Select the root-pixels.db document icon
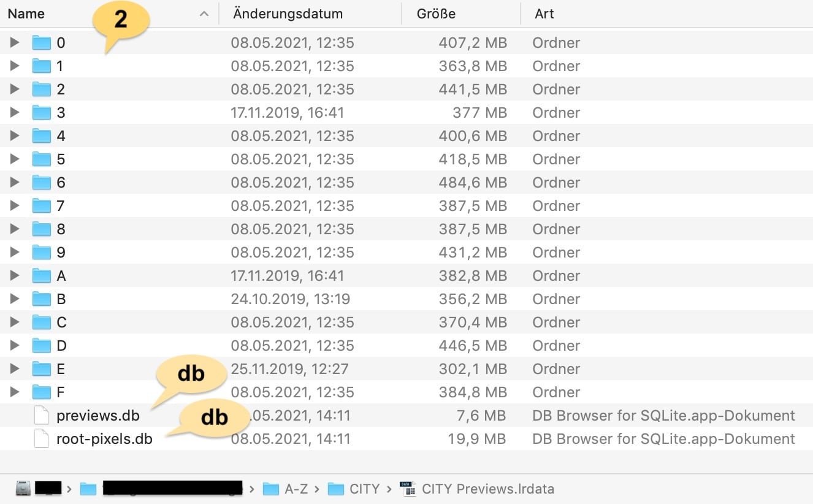This screenshot has width=813, height=504. pos(41,439)
